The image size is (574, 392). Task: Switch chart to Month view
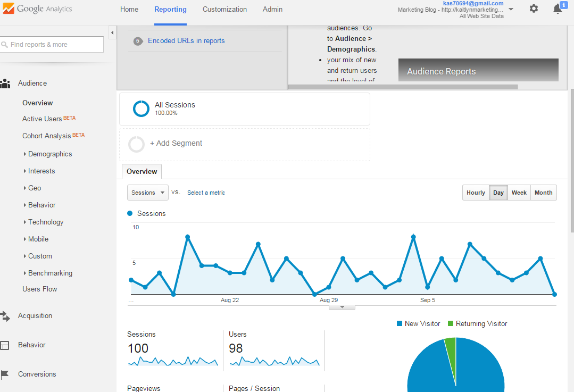point(543,193)
